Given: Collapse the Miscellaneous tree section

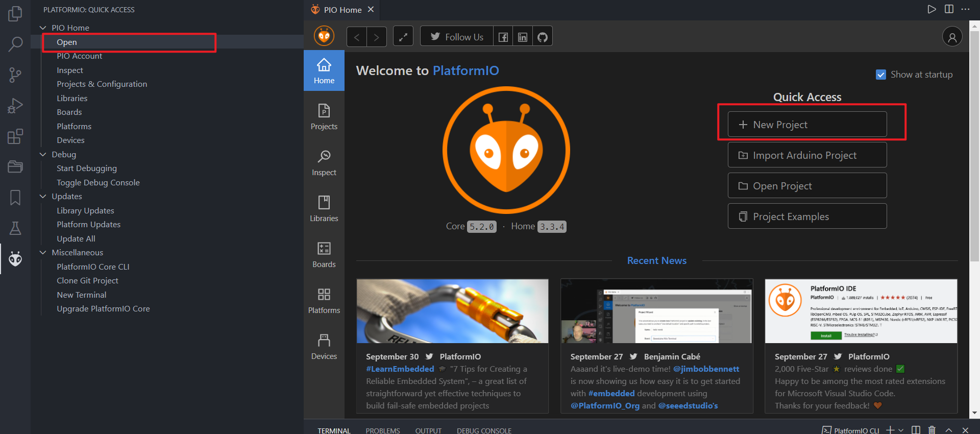Looking at the screenshot, I should pyautogui.click(x=43, y=252).
